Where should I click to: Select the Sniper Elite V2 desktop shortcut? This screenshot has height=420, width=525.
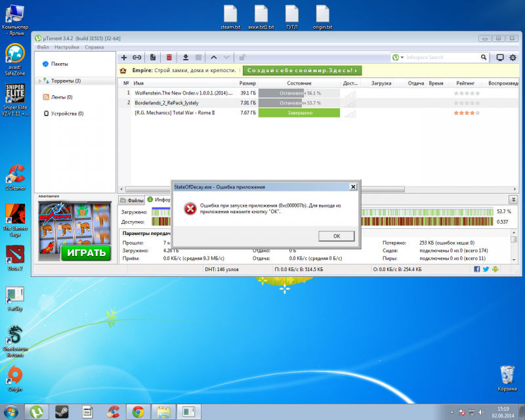tap(15, 100)
